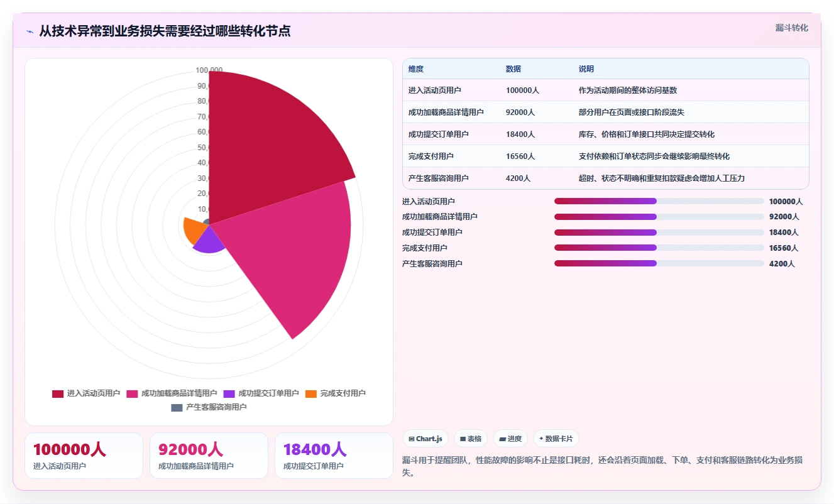Click the 18400人 value in the table
This screenshot has height=504, width=834.
pyautogui.click(x=520, y=134)
